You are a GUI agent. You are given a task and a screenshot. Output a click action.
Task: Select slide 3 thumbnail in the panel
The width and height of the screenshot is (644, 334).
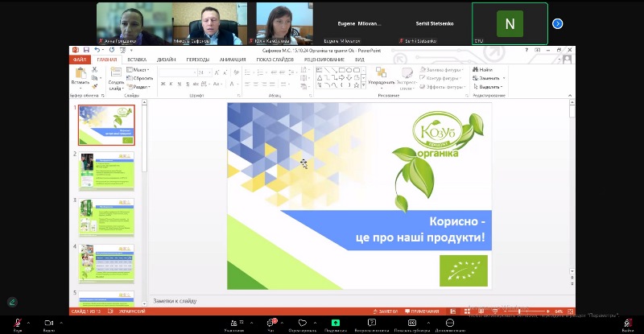[x=106, y=217]
